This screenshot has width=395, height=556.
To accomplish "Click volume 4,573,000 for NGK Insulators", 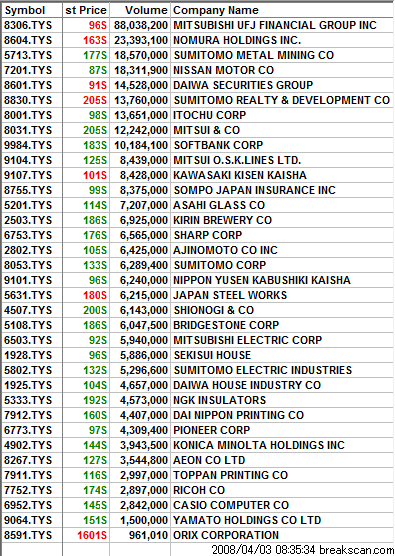I will pos(144,400).
